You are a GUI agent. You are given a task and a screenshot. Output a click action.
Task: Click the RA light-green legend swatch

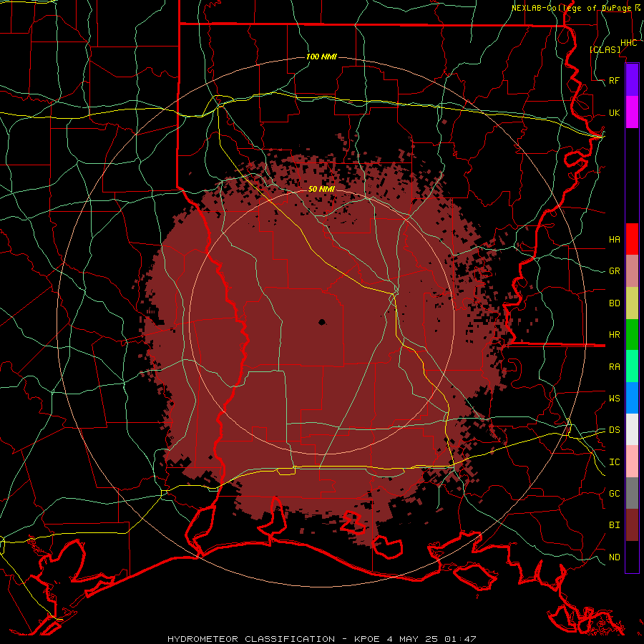(x=632, y=366)
